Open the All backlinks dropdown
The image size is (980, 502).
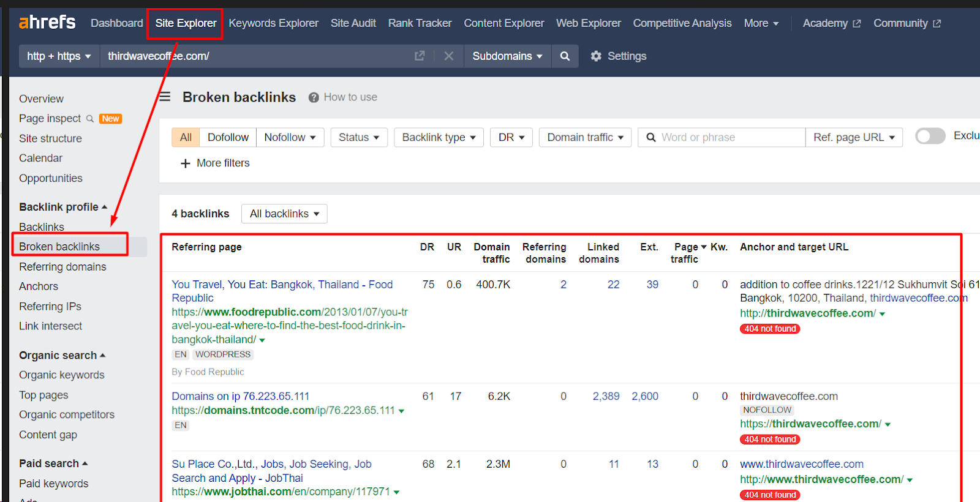click(284, 214)
